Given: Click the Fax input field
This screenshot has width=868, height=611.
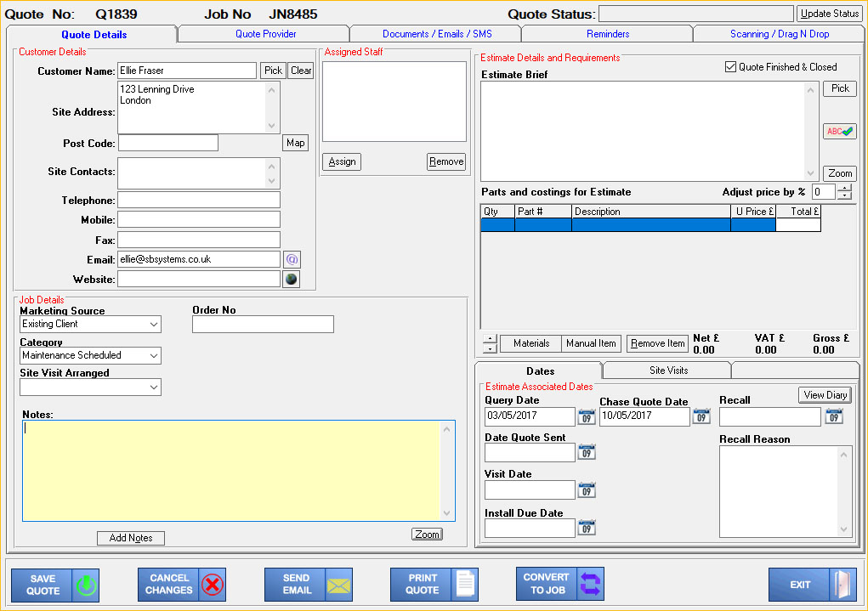Looking at the screenshot, I should [x=199, y=240].
